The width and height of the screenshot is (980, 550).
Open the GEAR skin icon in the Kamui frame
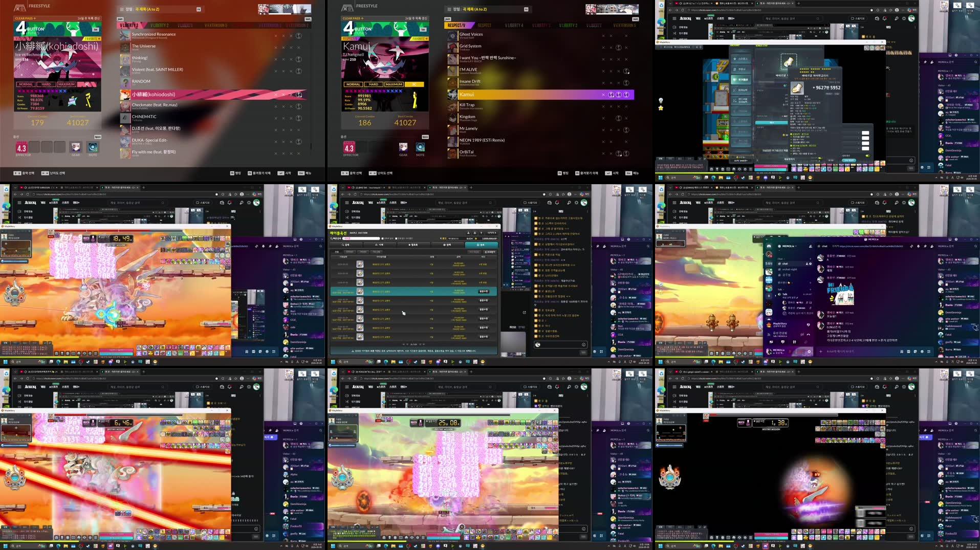(x=403, y=147)
